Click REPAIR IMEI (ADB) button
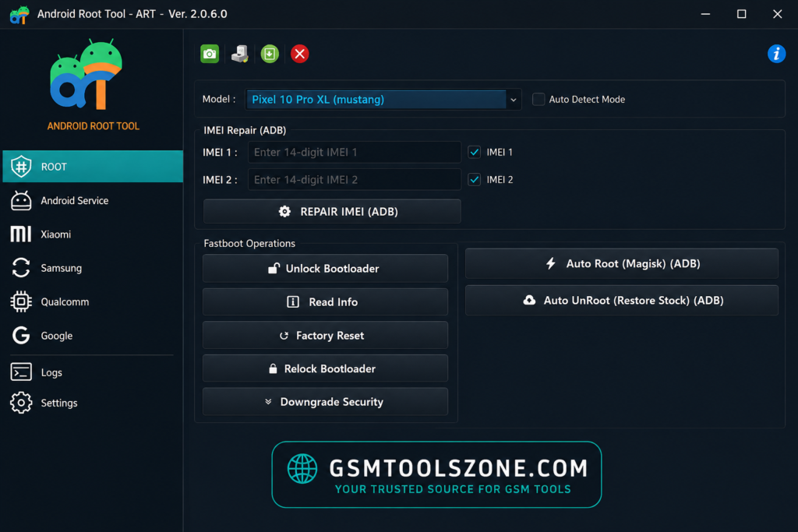The height and width of the screenshot is (532, 798). click(x=332, y=211)
